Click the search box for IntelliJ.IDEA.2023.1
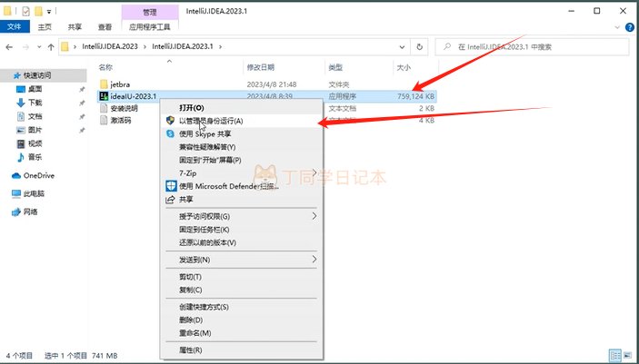 click(x=533, y=47)
